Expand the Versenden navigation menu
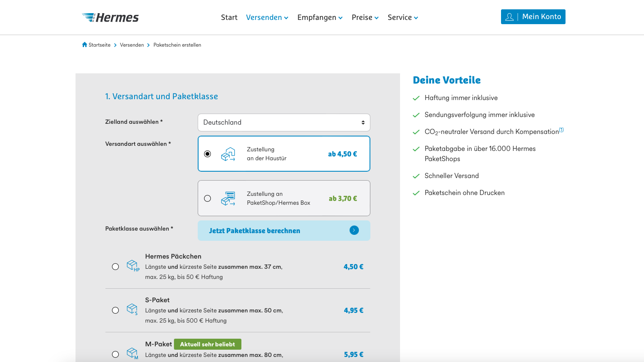Viewport: 644px width, 362px height. point(267,17)
